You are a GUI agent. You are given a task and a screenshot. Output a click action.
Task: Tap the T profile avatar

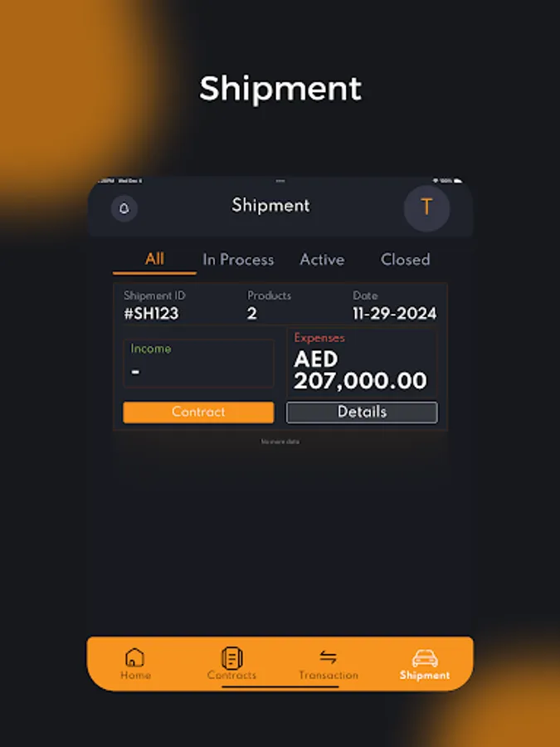pos(427,208)
